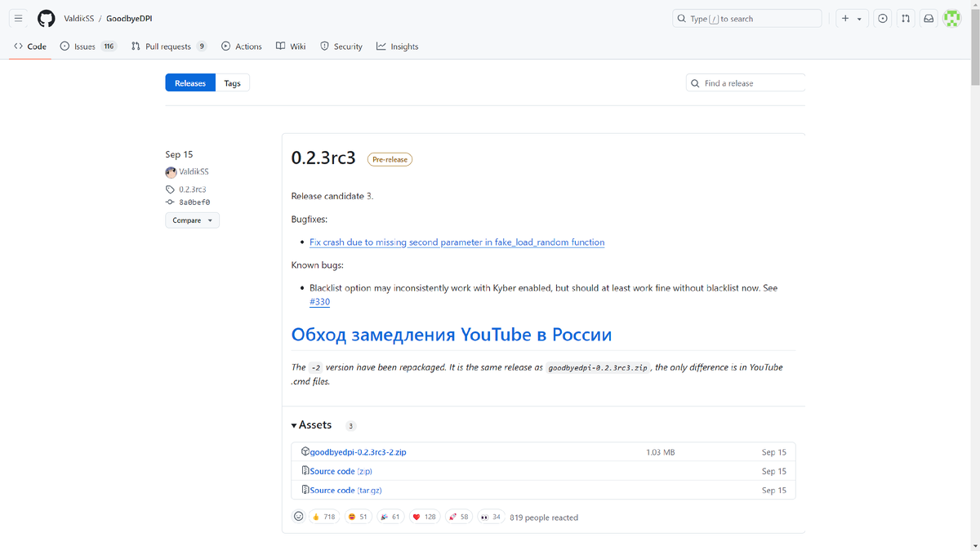Open the issues shortcut icon in header
The image size is (980, 551).
pyautogui.click(x=883, y=18)
